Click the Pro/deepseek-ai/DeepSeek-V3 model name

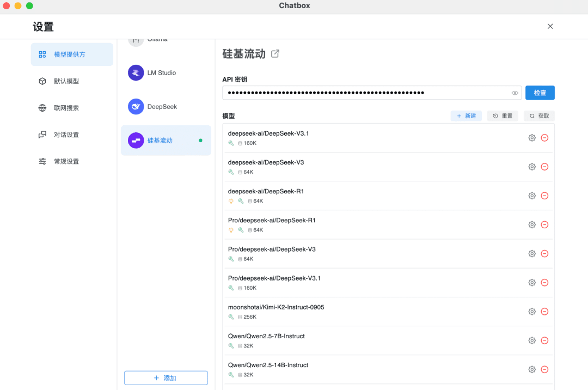(272, 249)
